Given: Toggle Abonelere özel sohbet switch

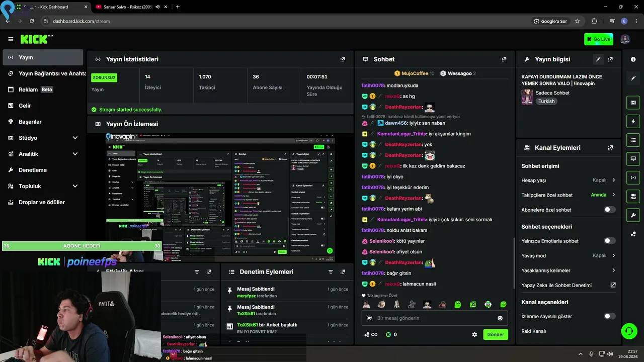Looking at the screenshot, I should point(609,210).
